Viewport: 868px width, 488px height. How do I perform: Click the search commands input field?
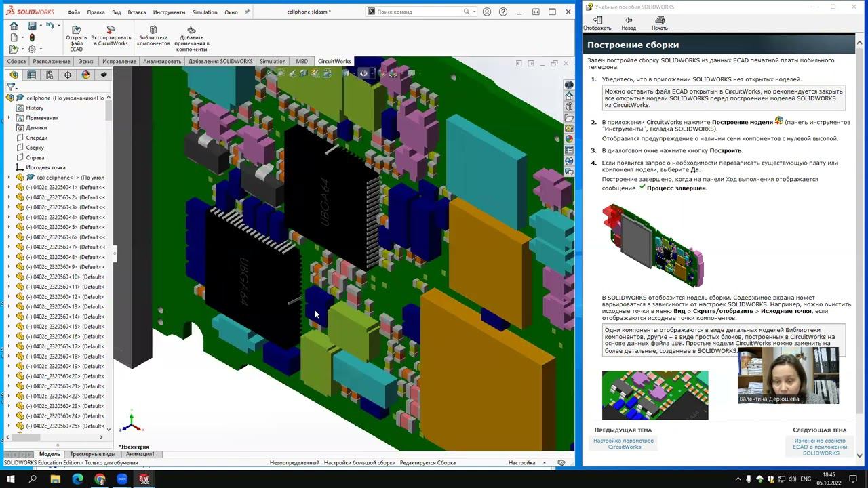(419, 12)
